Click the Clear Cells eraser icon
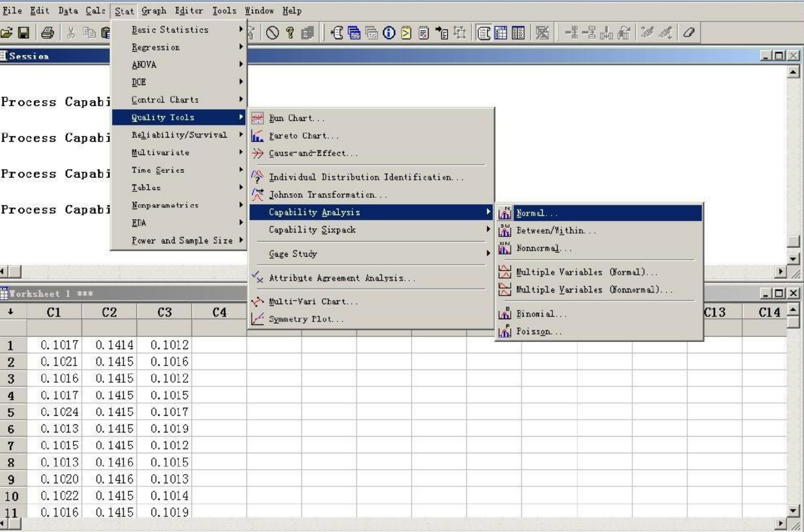 [x=688, y=33]
